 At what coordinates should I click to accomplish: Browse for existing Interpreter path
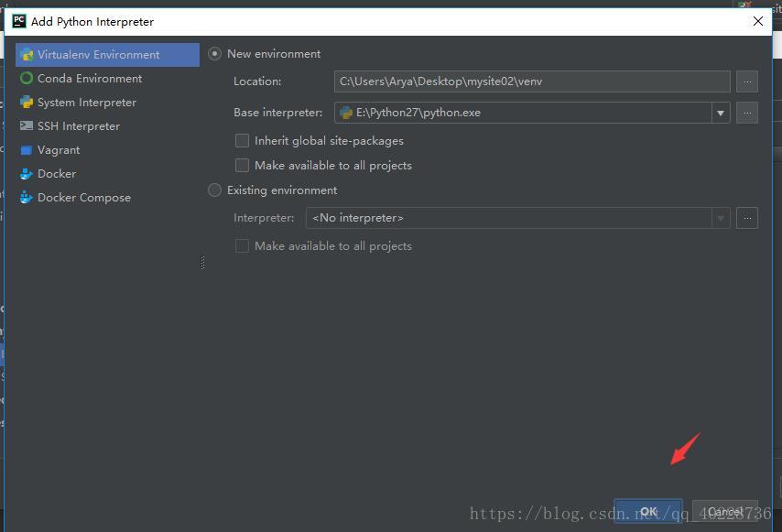(x=747, y=218)
